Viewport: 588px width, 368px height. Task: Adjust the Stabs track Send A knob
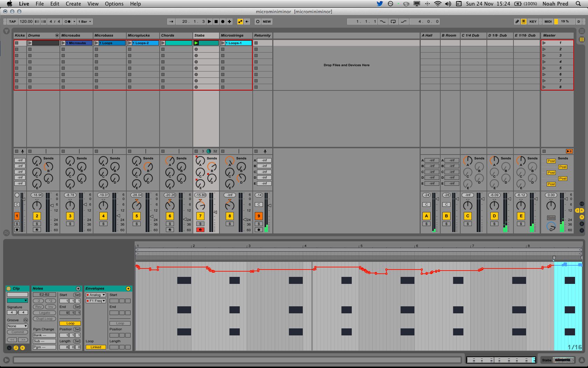pos(200,161)
